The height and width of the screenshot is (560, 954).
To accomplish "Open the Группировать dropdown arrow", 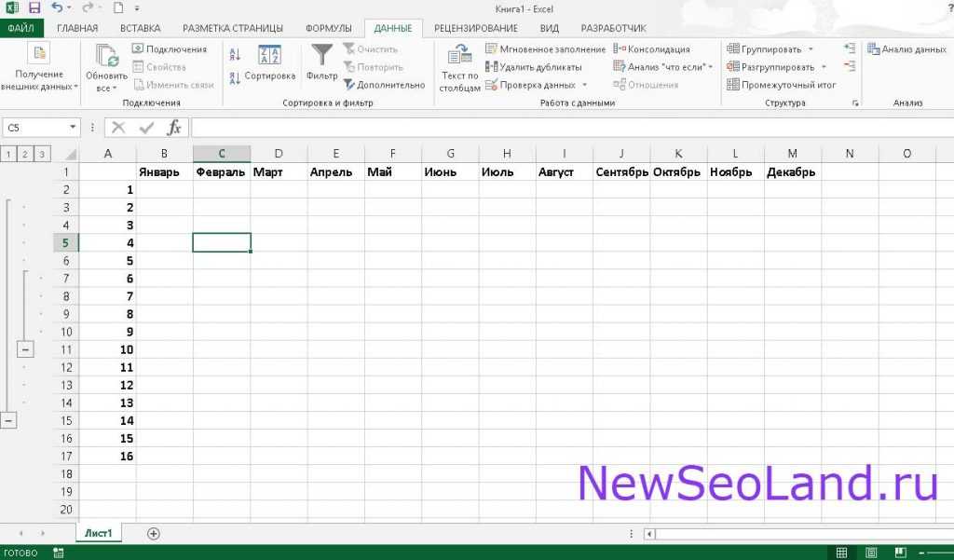I will [x=811, y=49].
